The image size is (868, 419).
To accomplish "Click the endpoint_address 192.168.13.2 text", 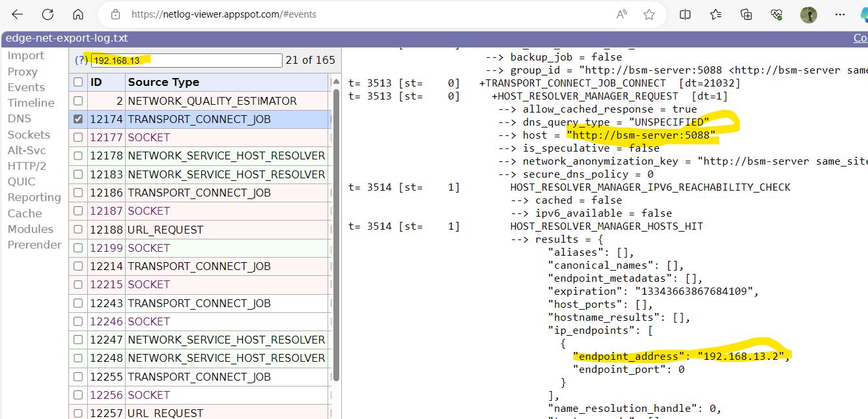I will click(680, 356).
